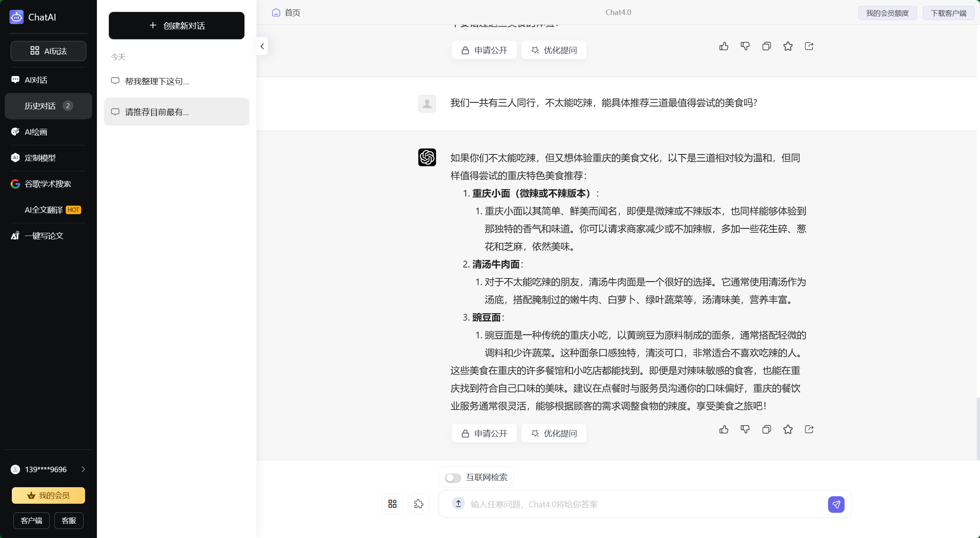Click 优化提问 under the latest reply
980x538 pixels.
click(554, 433)
